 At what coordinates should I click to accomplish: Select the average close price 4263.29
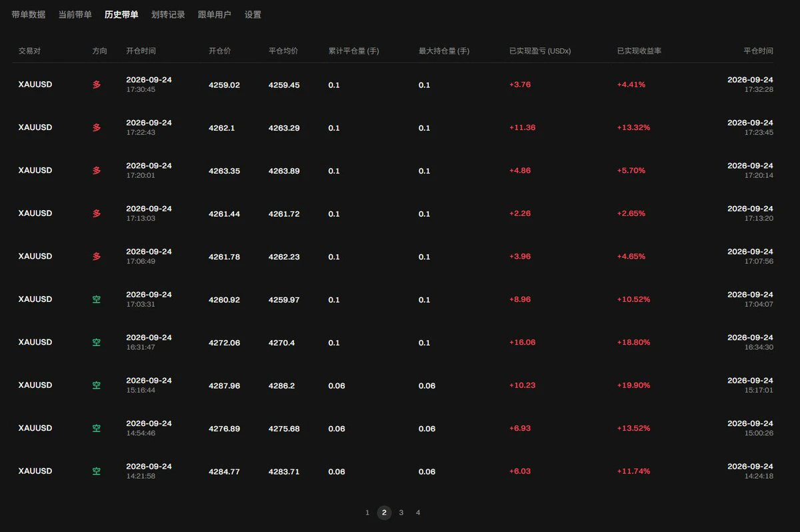(x=284, y=128)
